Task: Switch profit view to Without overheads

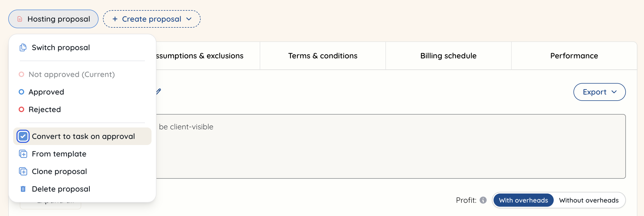Action: click(589, 200)
